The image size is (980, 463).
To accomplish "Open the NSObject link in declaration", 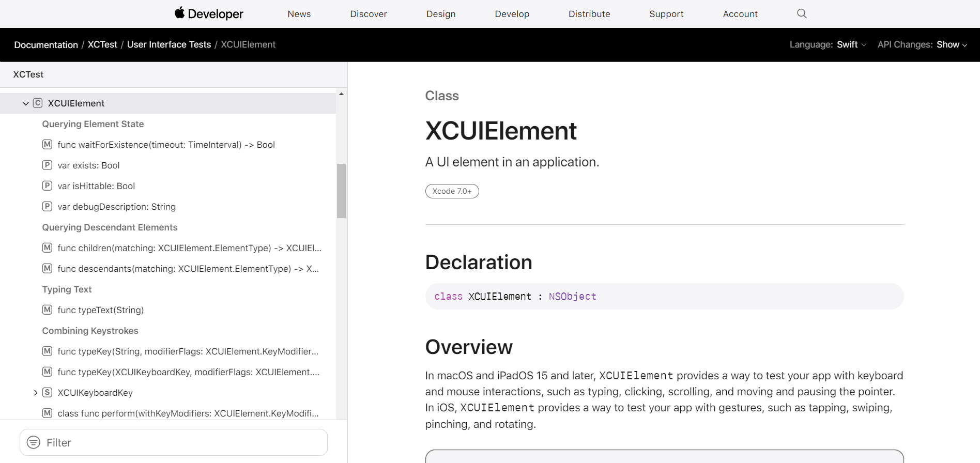I will [x=572, y=296].
